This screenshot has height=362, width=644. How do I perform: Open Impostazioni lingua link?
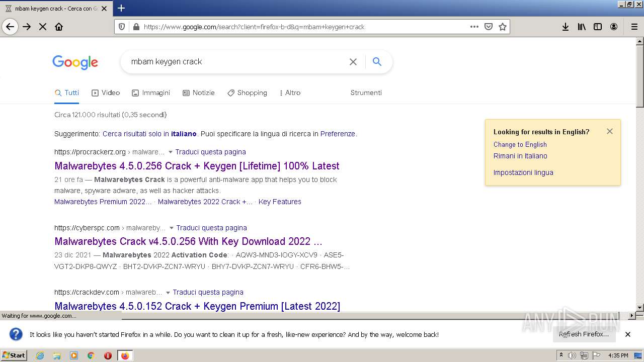[523, 172]
